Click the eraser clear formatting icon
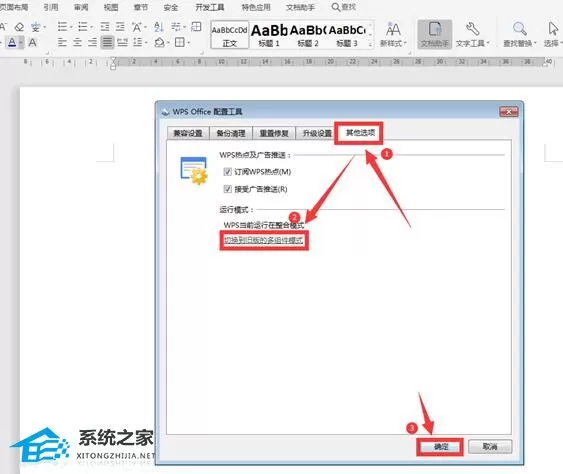The image size is (563, 474). [19, 27]
